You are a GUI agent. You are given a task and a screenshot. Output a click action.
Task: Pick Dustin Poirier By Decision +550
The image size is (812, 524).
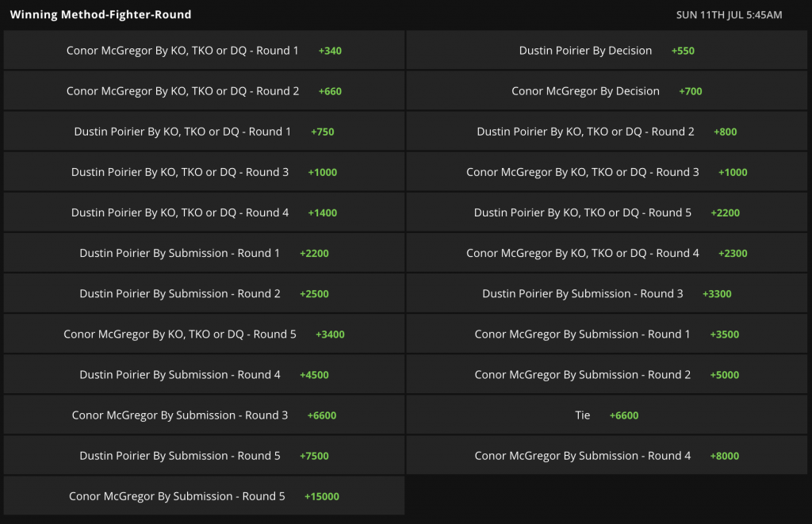tap(607, 51)
